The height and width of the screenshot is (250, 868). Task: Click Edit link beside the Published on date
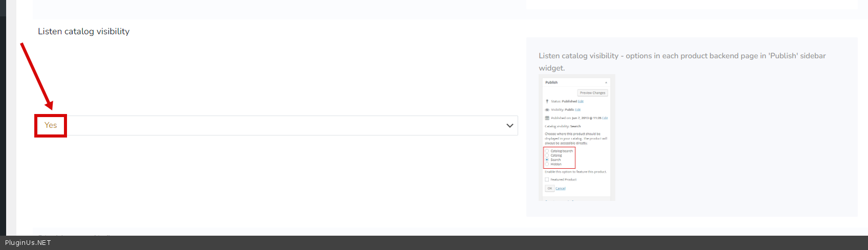tap(605, 118)
